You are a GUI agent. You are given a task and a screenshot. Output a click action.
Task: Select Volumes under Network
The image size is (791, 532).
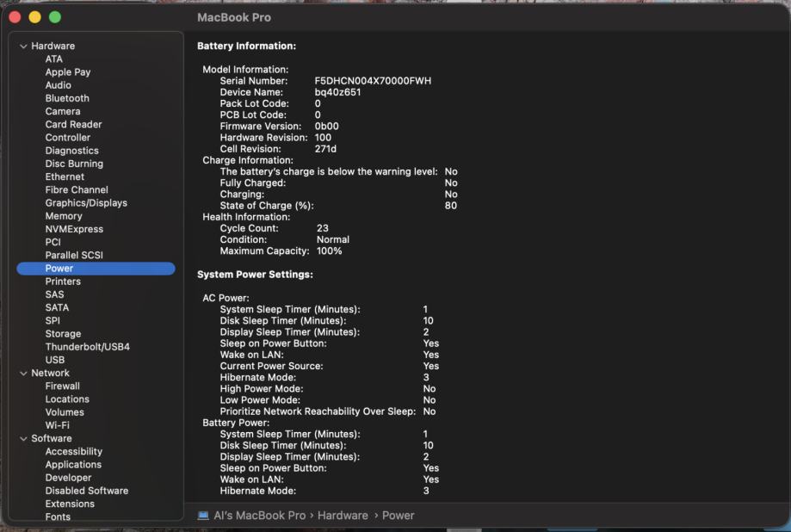click(x=65, y=413)
